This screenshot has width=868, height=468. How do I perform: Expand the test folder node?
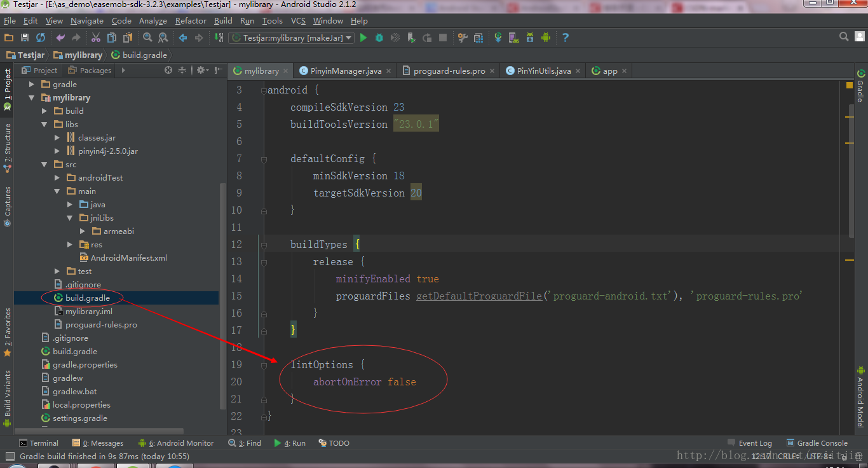pos(57,271)
